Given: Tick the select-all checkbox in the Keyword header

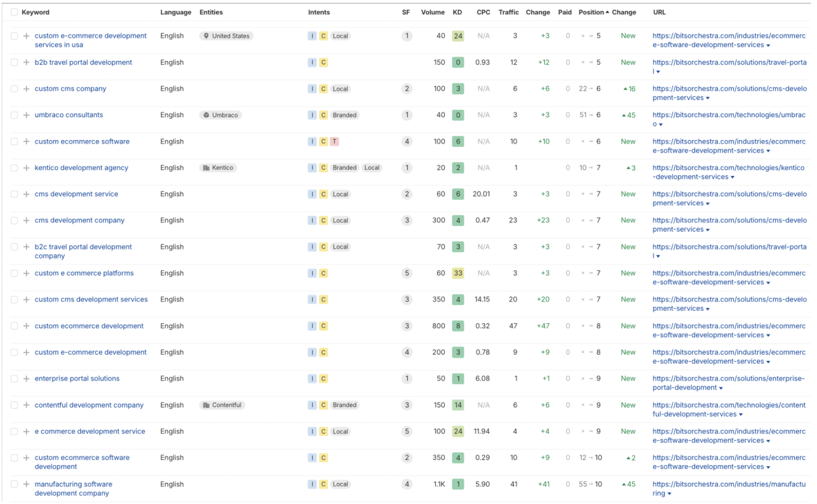Looking at the screenshot, I should 14,12.
